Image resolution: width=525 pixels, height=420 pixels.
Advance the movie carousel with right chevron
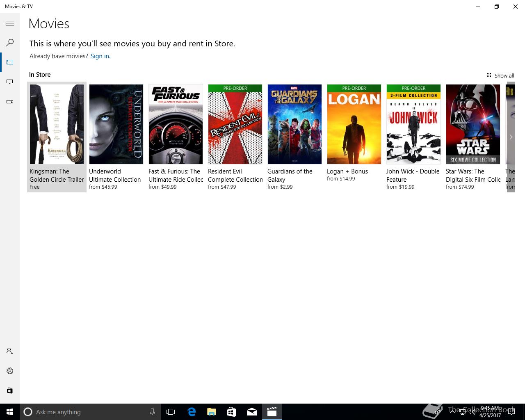(511, 137)
